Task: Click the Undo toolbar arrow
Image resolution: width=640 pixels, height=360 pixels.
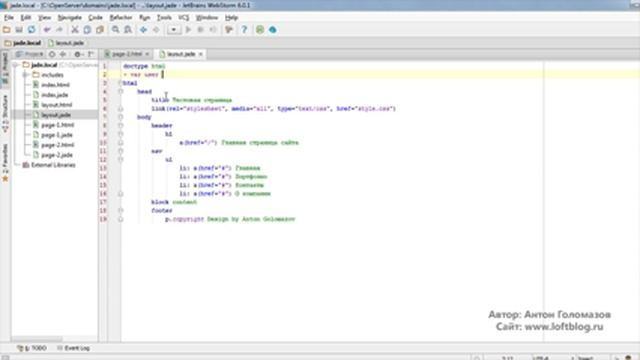Action: [47, 30]
